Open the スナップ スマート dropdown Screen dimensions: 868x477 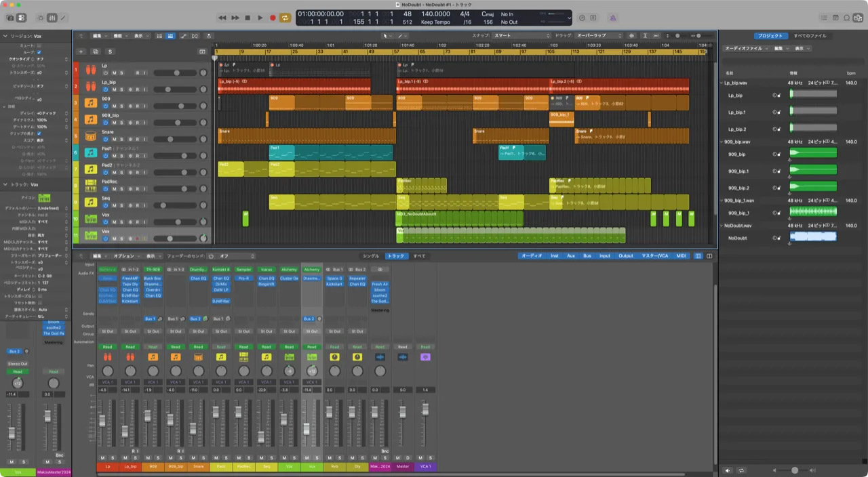pos(521,35)
